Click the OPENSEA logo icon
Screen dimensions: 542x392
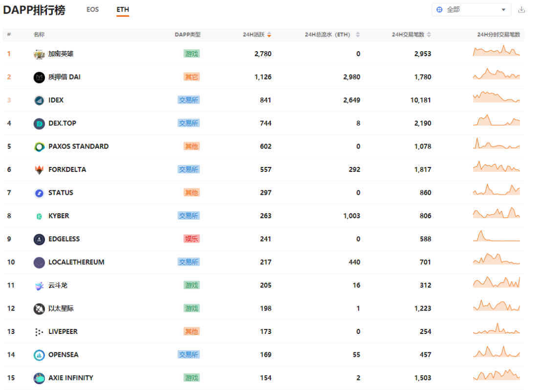tap(39, 355)
